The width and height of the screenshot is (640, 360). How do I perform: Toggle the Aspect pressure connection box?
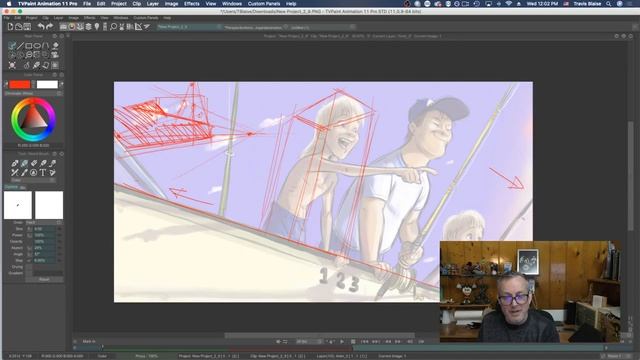(29, 248)
